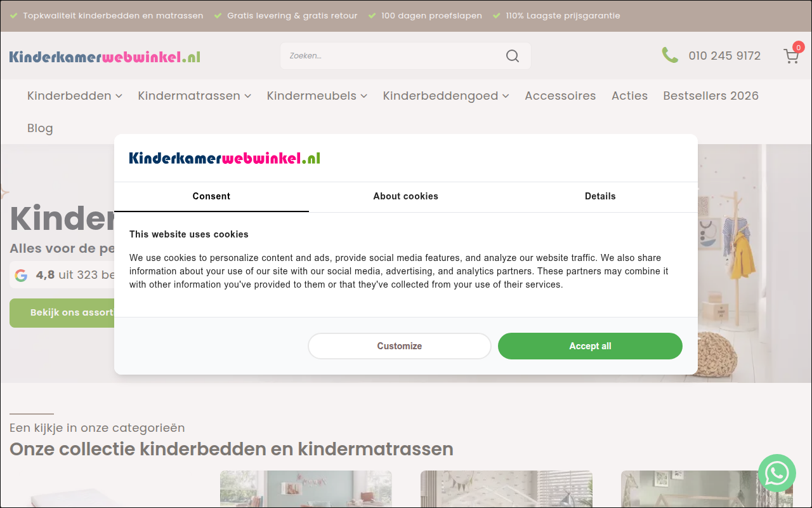Call the 010 245 9172 phone link
Screen dimensions: 812x508
[724, 56]
